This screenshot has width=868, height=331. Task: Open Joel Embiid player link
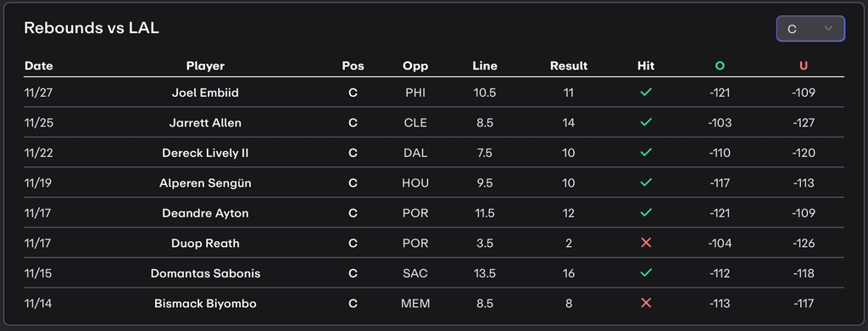205,93
